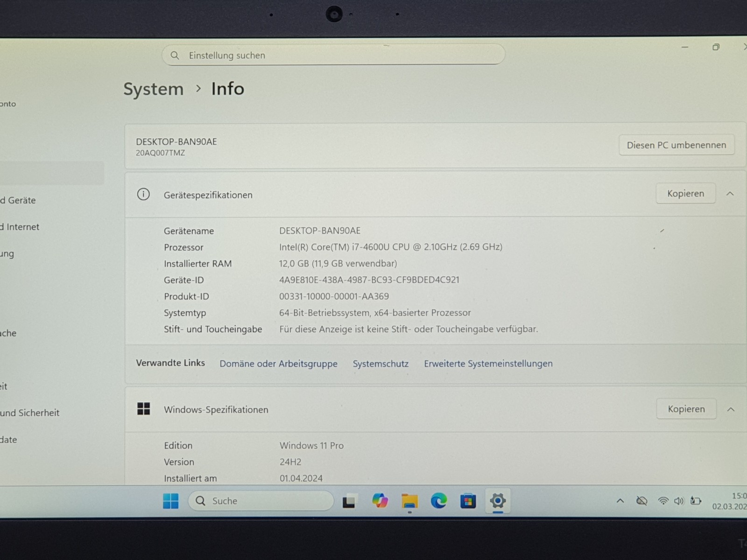747x560 pixels.
Task: Click the Windows-Spezifikationen header text
Action: click(216, 410)
